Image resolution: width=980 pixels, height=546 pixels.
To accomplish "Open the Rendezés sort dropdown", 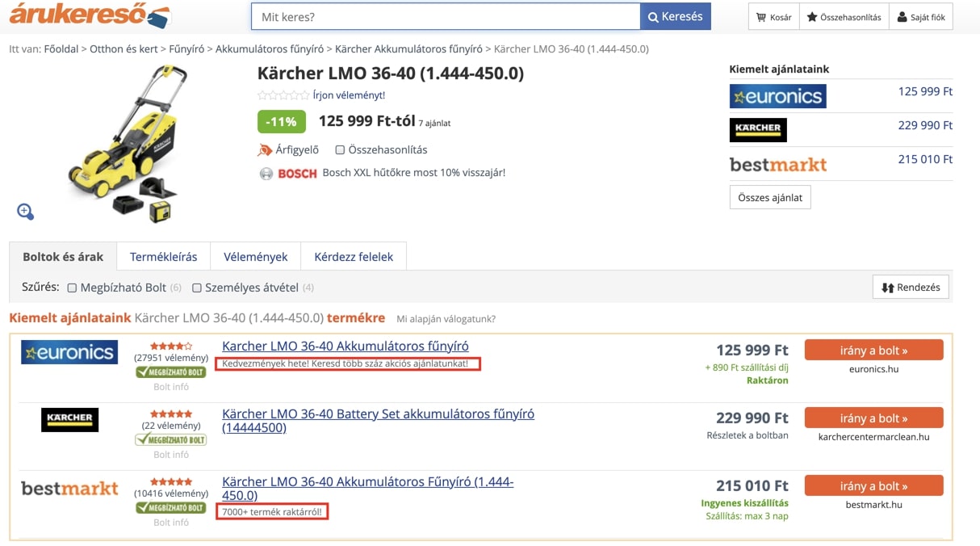I will pos(911,287).
